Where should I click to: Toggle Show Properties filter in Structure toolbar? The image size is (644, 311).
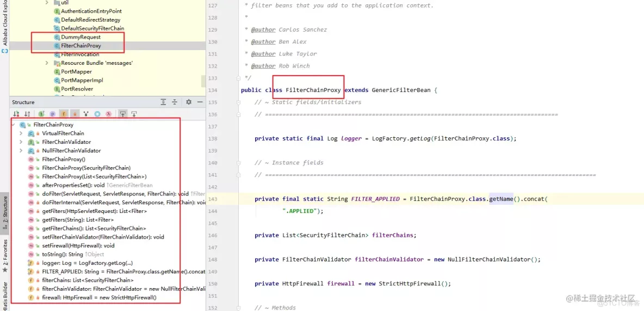[53, 114]
